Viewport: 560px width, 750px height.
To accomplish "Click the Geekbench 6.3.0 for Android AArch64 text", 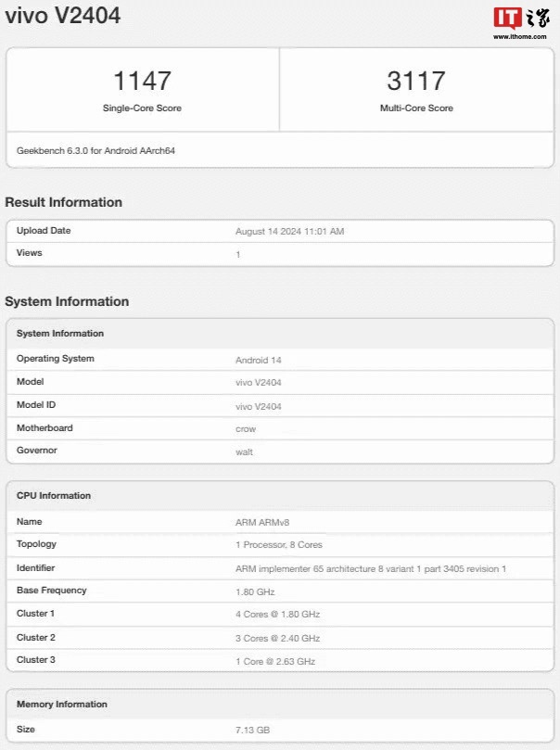I will click(96, 150).
